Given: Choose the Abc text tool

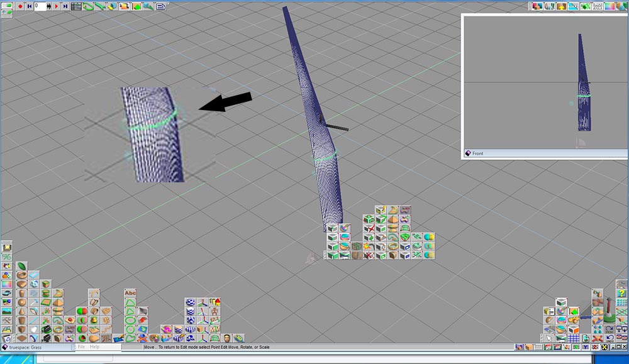Looking at the screenshot, I should [x=130, y=293].
